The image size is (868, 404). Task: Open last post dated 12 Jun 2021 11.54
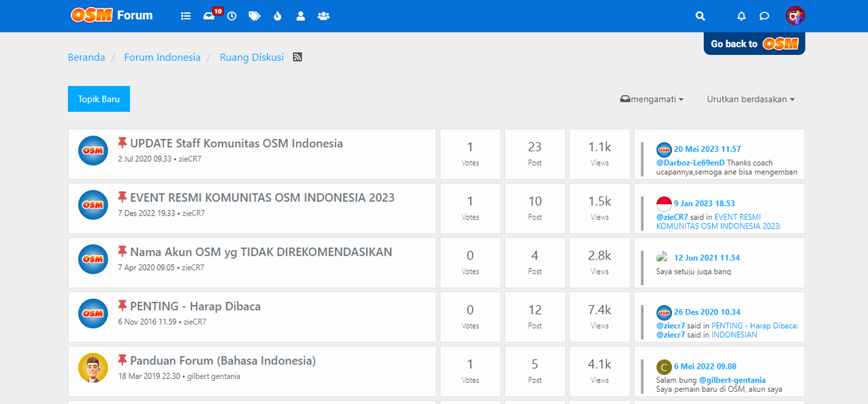[707, 258]
